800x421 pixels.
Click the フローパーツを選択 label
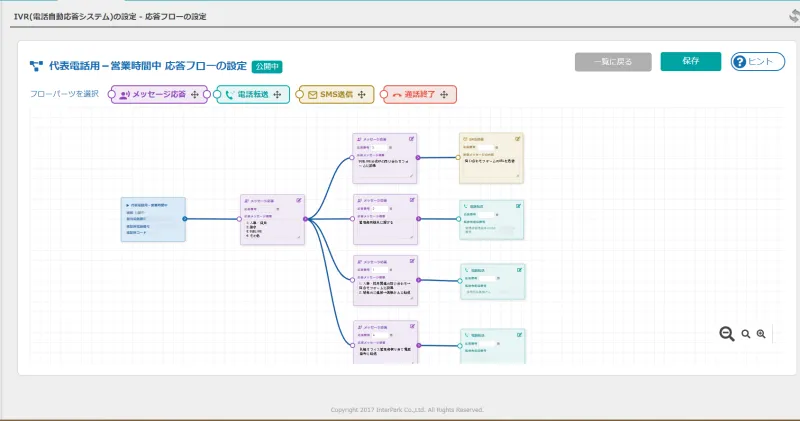pyautogui.click(x=64, y=94)
